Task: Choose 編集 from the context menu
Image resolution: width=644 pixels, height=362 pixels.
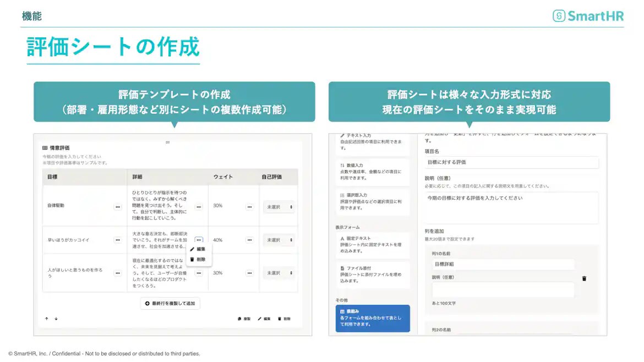Action: (198, 249)
